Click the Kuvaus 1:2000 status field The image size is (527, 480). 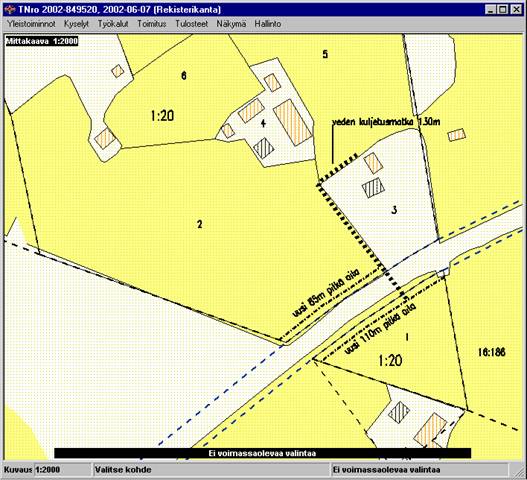[46, 470]
